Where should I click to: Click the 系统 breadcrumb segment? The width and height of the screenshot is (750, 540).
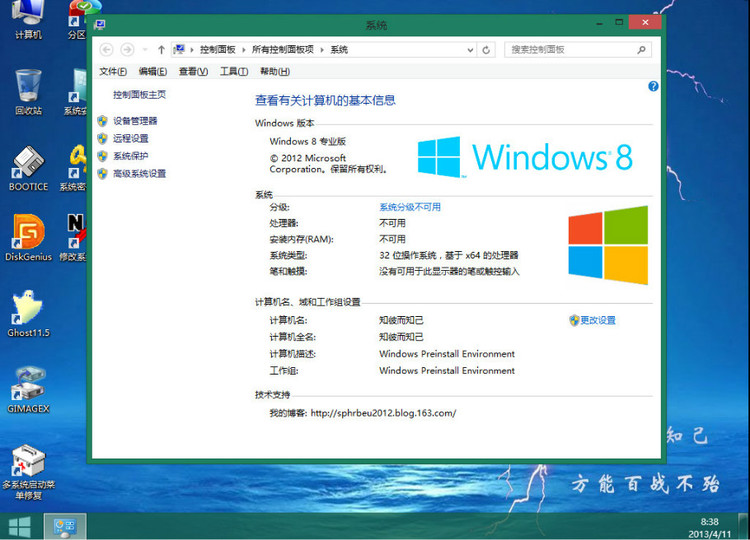[x=339, y=50]
